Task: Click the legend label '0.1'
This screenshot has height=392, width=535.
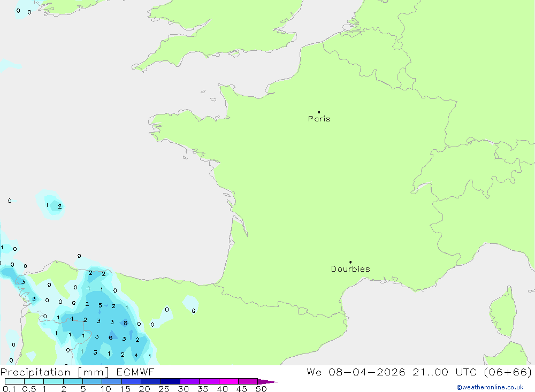Action: pos(9,389)
